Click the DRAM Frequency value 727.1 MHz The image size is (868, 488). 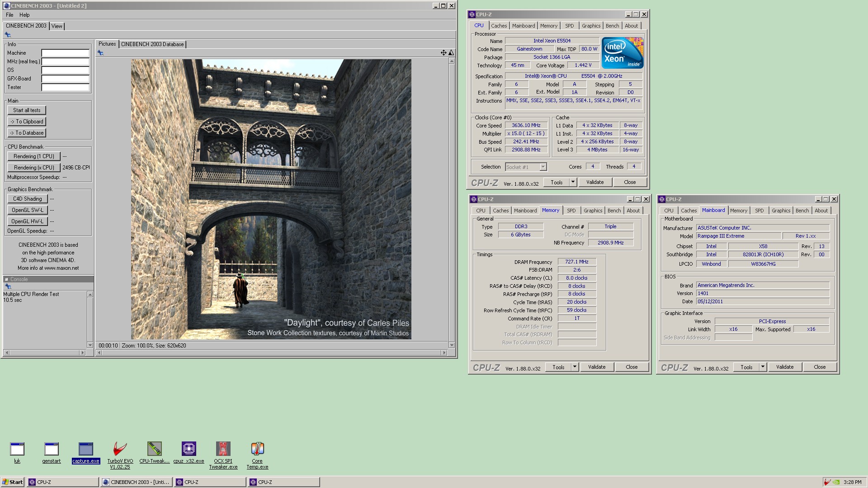[577, 262]
